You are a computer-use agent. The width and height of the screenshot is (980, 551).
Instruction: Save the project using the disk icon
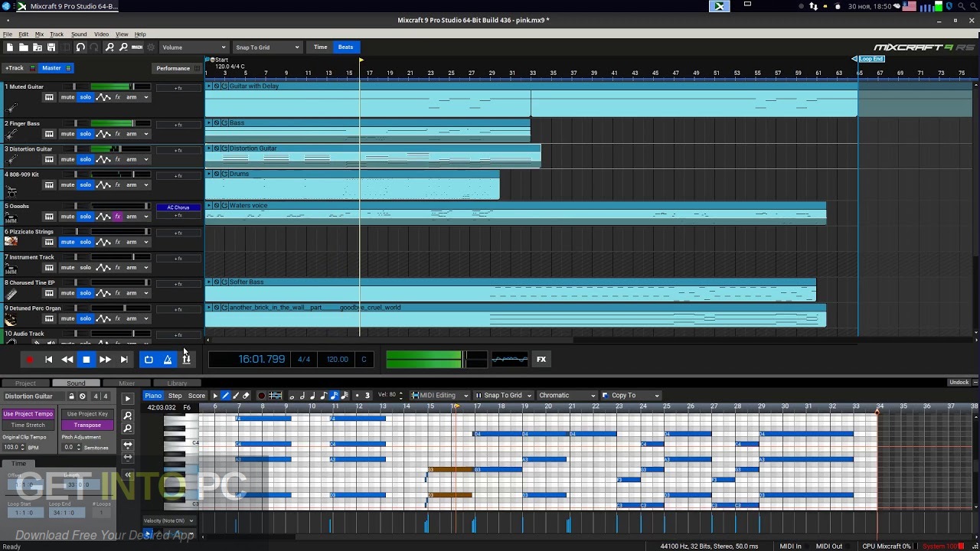[51, 47]
